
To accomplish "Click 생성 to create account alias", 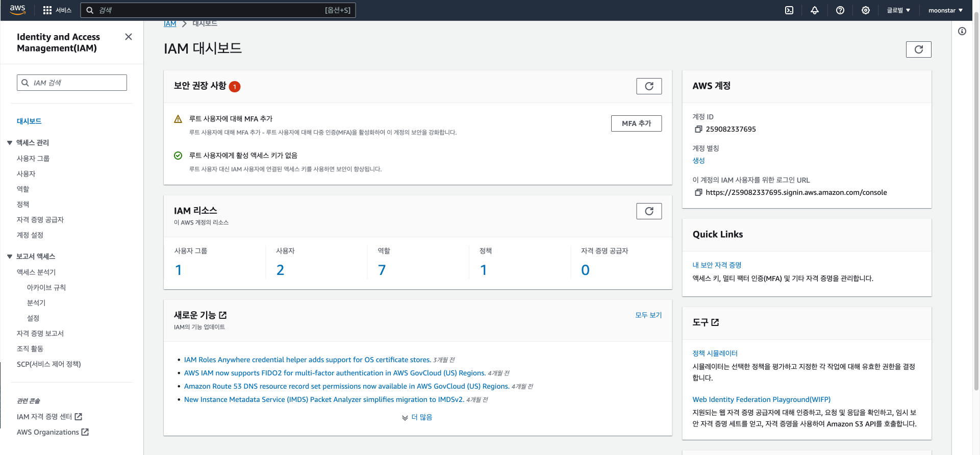I will [698, 161].
